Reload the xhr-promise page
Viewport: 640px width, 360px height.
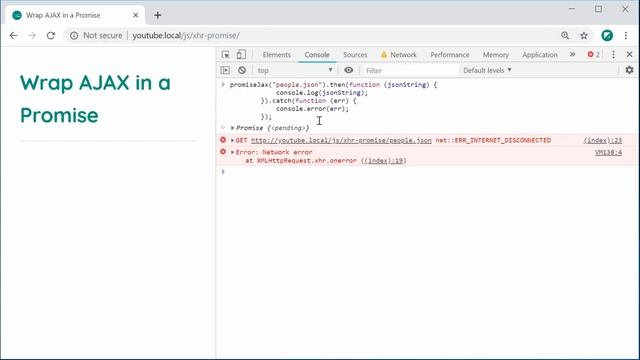[x=51, y=36]
